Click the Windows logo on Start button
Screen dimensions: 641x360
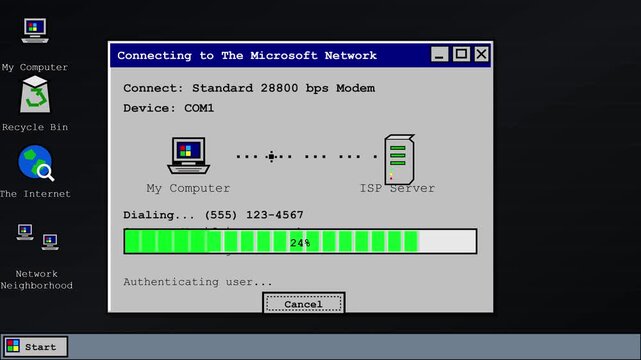coord(13,346)
